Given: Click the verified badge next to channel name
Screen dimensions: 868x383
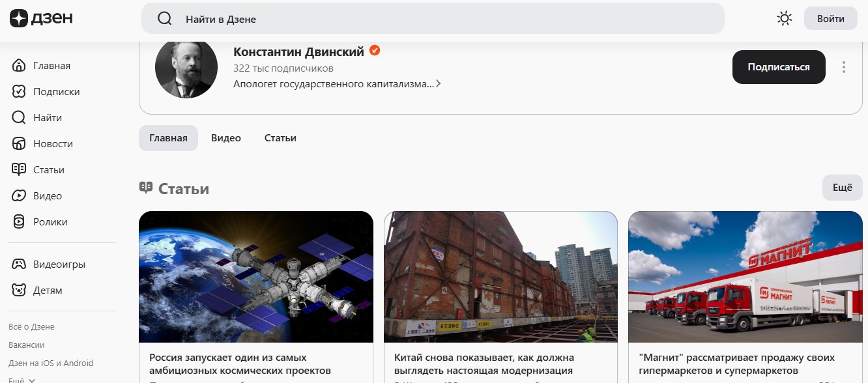Looking at the screenshot, I should [375, 51].
